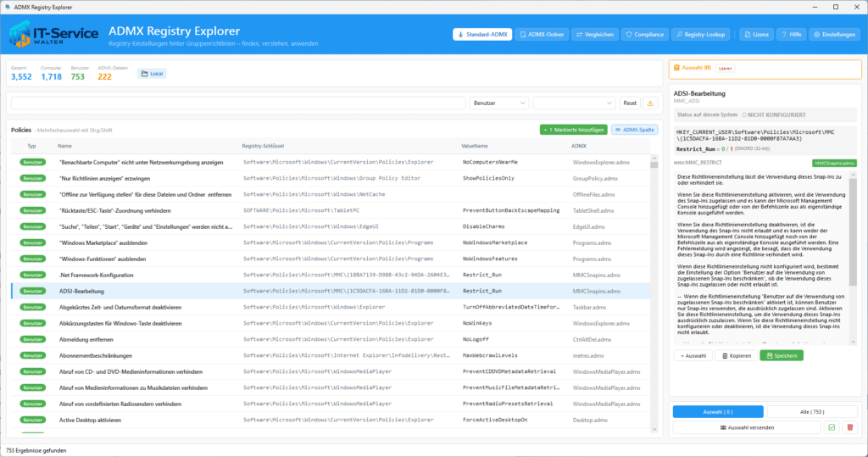Click the policy list scroll-down arrow
The width and height of the screenshot is (868, 457).
654,429
